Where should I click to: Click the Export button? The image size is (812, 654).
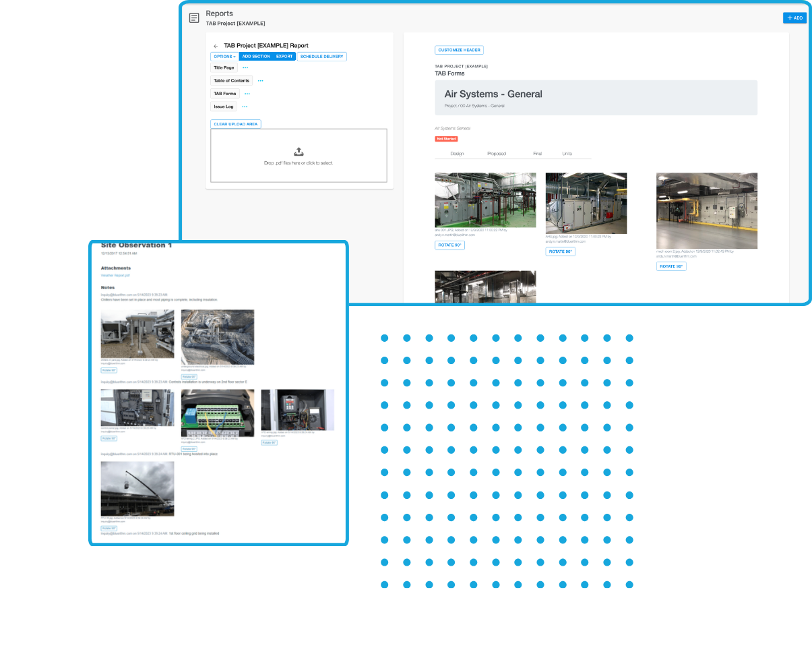click(x=284, y=57)
